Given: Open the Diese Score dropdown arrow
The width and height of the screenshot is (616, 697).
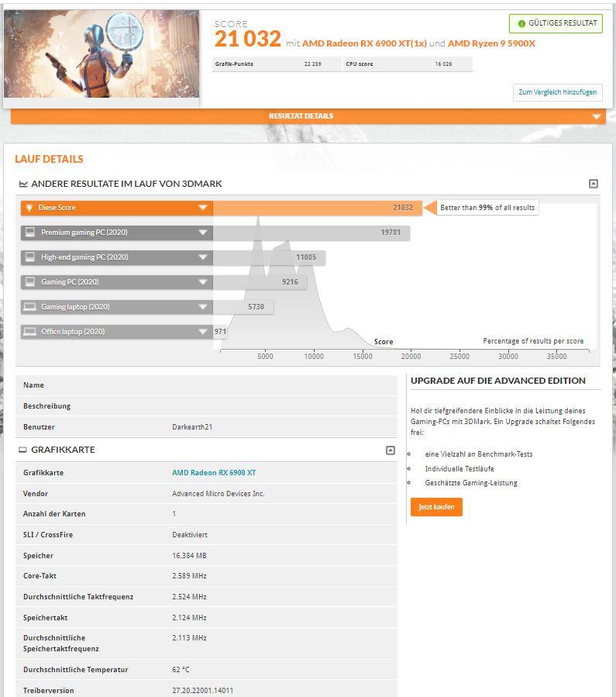Looking at the screenshot, I should tap(203, 208).
